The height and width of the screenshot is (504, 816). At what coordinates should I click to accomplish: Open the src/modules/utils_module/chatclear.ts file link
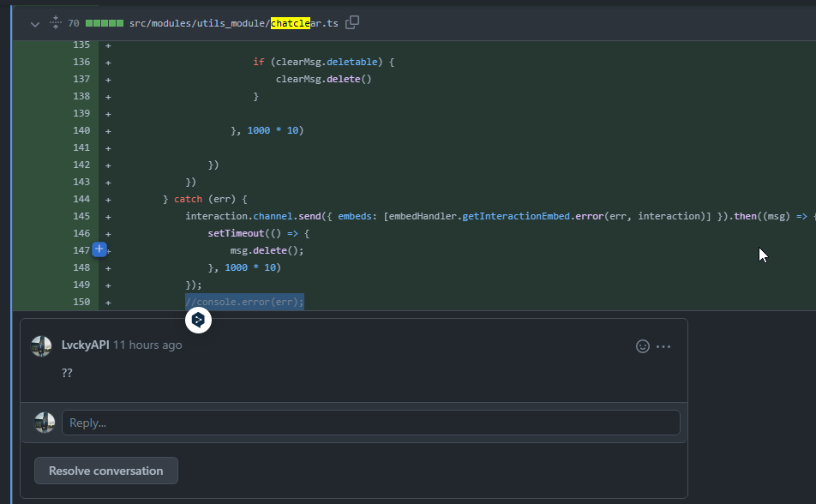tap(234, 23)
